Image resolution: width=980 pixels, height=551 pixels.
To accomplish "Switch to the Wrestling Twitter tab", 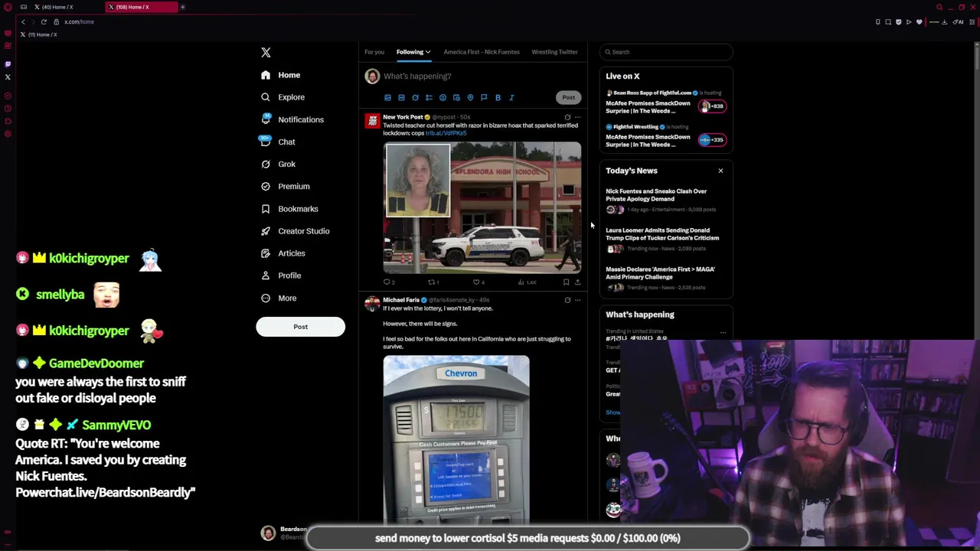I will (x=554, y=52).
